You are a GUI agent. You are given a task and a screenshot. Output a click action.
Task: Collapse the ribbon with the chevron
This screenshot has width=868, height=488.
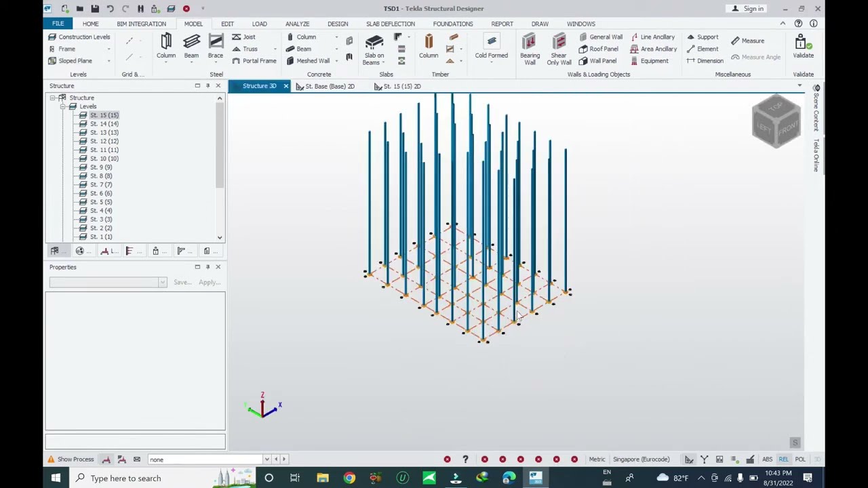783,24
